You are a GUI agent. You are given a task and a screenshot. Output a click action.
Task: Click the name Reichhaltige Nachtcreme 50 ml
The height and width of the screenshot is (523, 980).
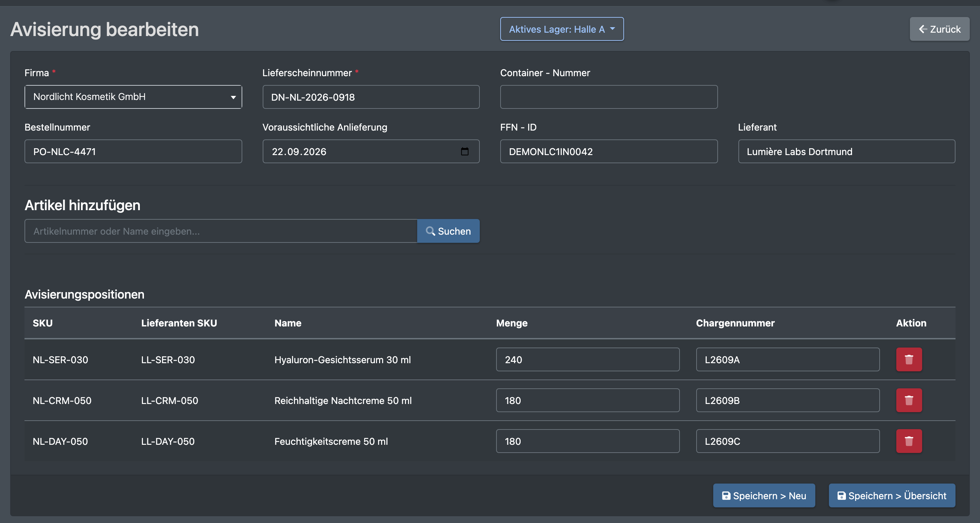(x=343, y=401)
